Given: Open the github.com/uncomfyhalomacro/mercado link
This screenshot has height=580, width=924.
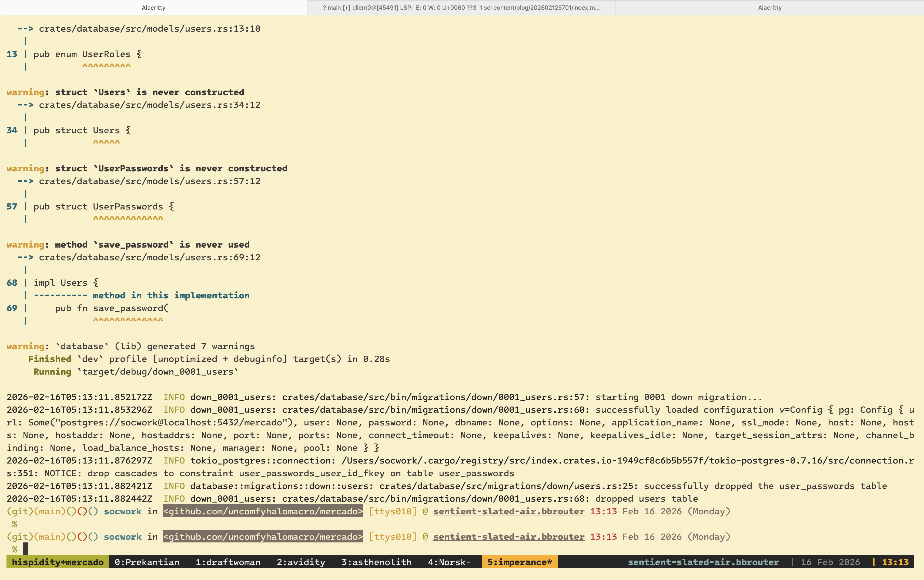Looking at the screenshot, I should pos(263,537).
